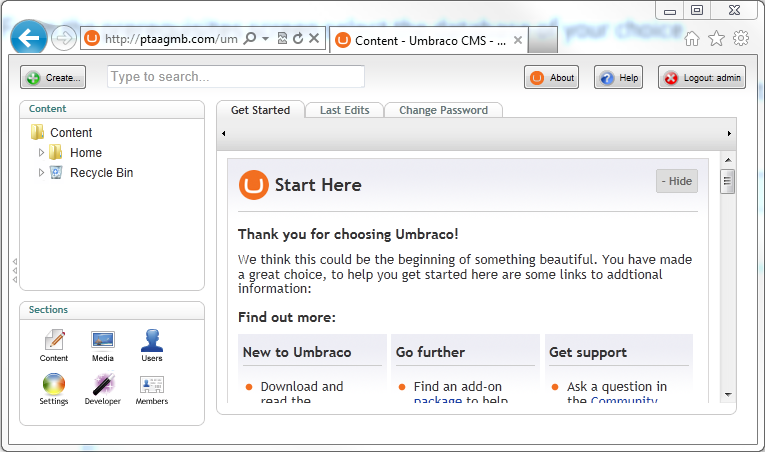
Task: Click the dashboard scrollbar up arrow
Action: coord(728,160)
